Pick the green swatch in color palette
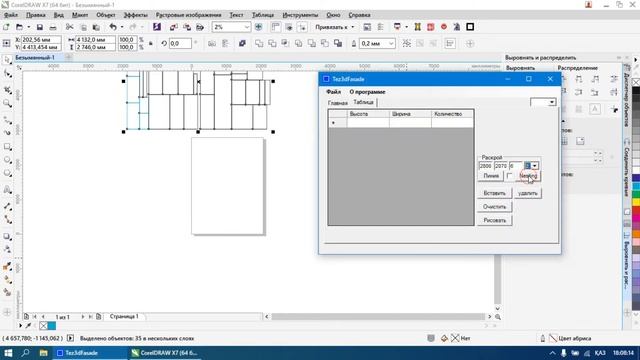Viewport: 640px width, 360px height. tap(636, 194)
